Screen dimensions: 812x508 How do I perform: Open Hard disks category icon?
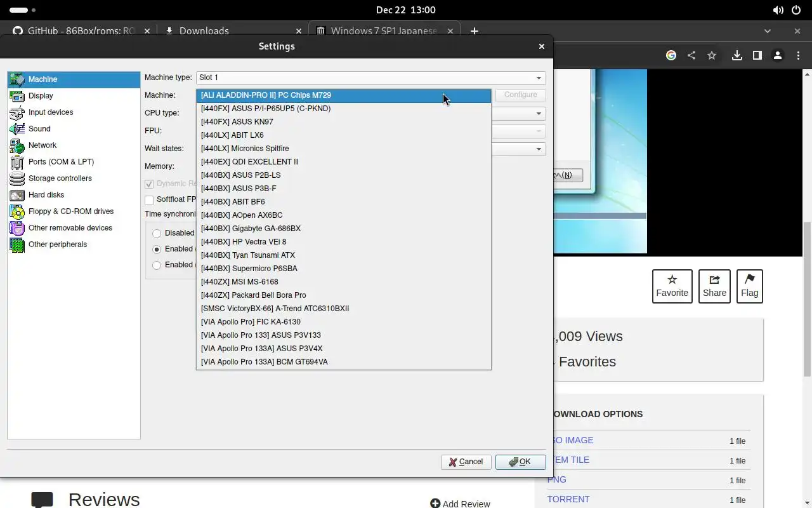(17, 195)
